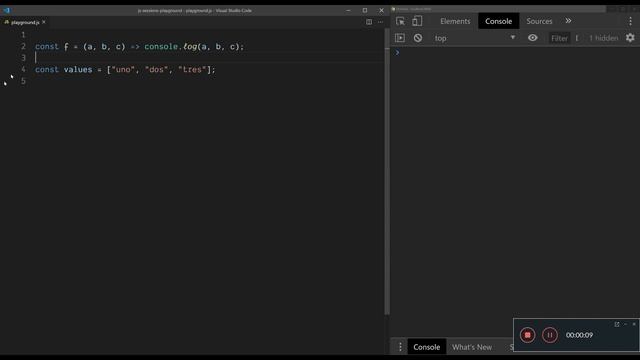Image resolution: width=640 pixels, height=360 pixels.
Task: Click line number 2 in the gutter
Action: pos(23,47)
